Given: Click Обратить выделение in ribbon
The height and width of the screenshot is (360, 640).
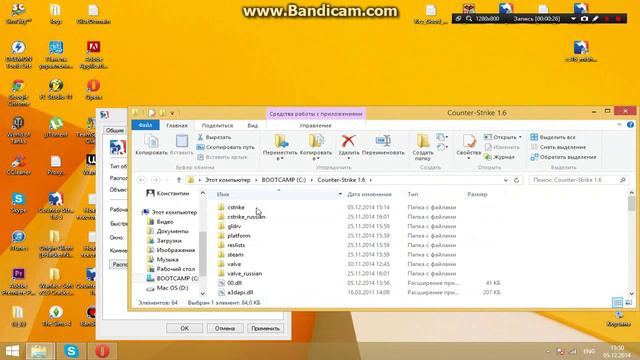Looking at the screenshot, I should click(x=563, y=157).
